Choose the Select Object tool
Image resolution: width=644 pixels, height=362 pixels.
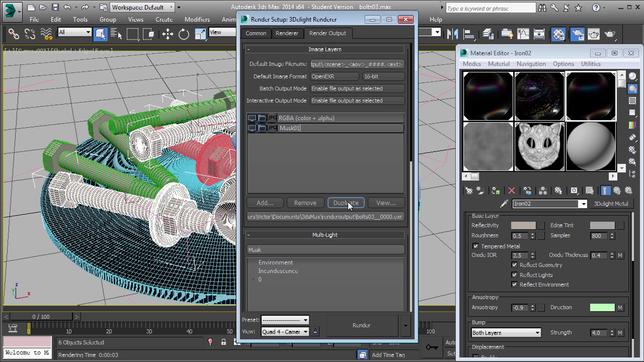[100, 34]
